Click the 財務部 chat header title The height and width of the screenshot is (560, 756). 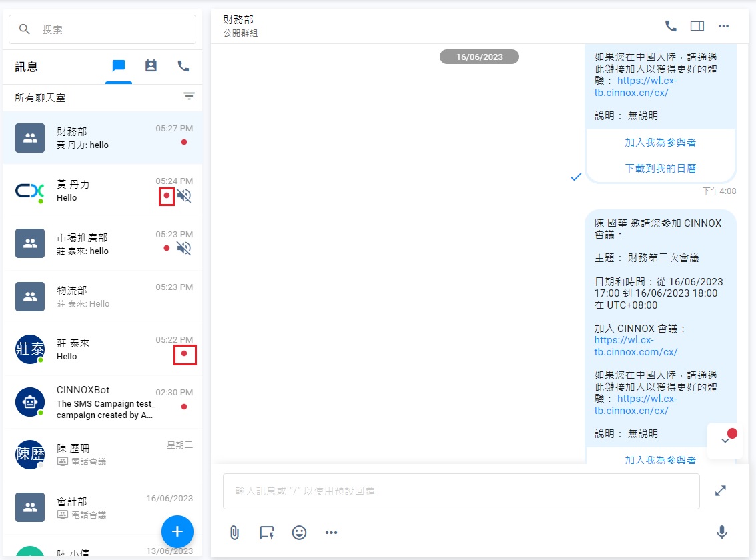tap(238, 20)
